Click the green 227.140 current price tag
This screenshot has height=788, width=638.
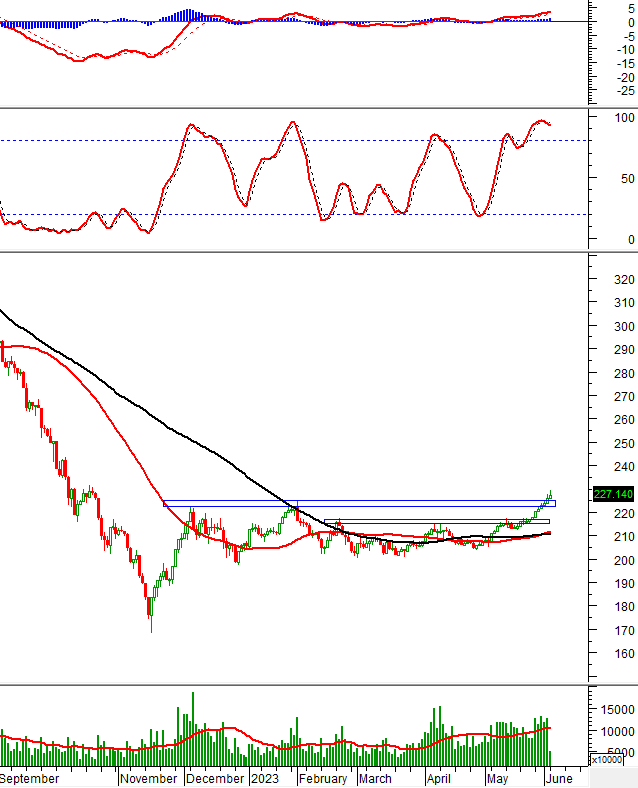tap(613, 494)
